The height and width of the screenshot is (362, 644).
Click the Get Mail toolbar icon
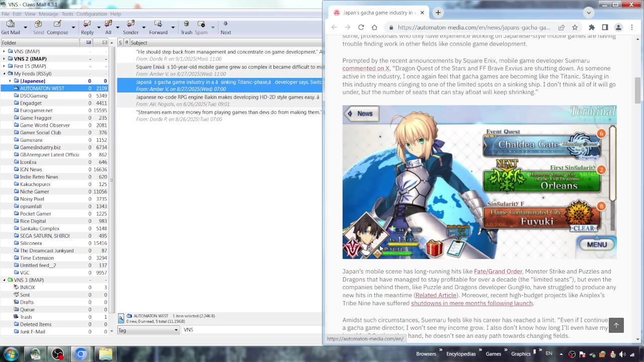[11, 27]
